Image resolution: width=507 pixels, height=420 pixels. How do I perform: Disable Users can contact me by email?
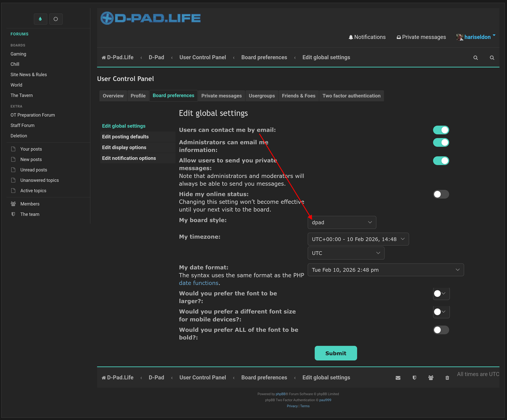pos(441,130)
